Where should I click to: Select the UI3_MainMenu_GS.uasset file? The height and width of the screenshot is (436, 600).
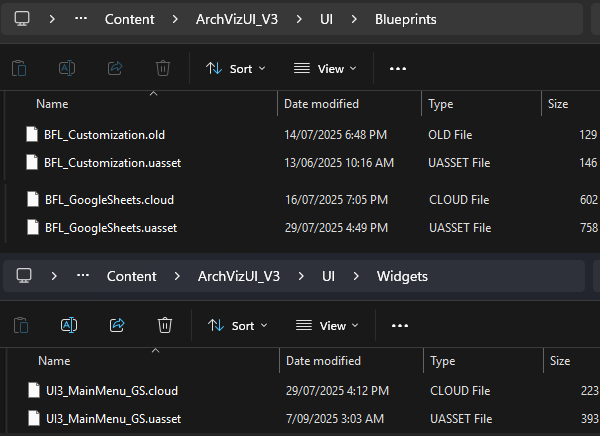click(x=112, y=418)
